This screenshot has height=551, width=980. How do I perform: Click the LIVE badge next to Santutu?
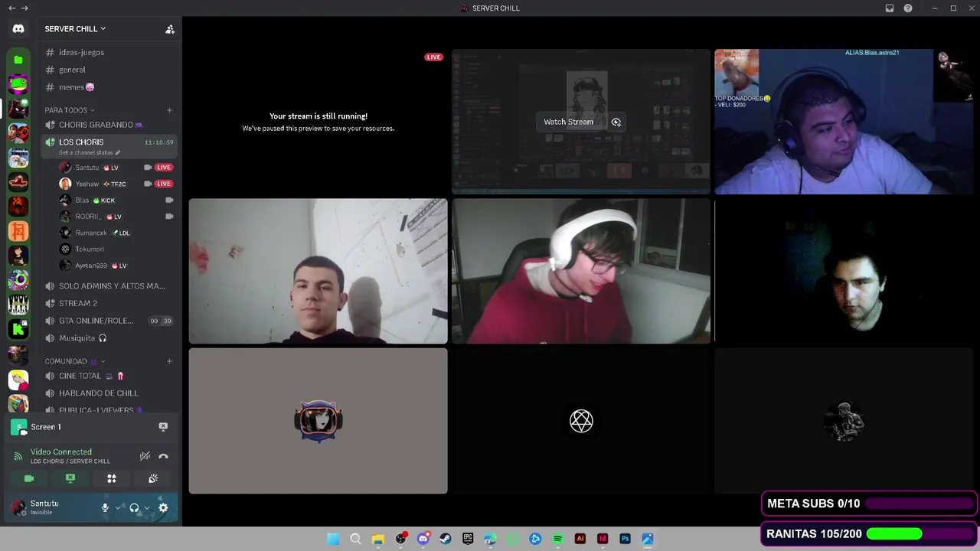click(164, 168)
